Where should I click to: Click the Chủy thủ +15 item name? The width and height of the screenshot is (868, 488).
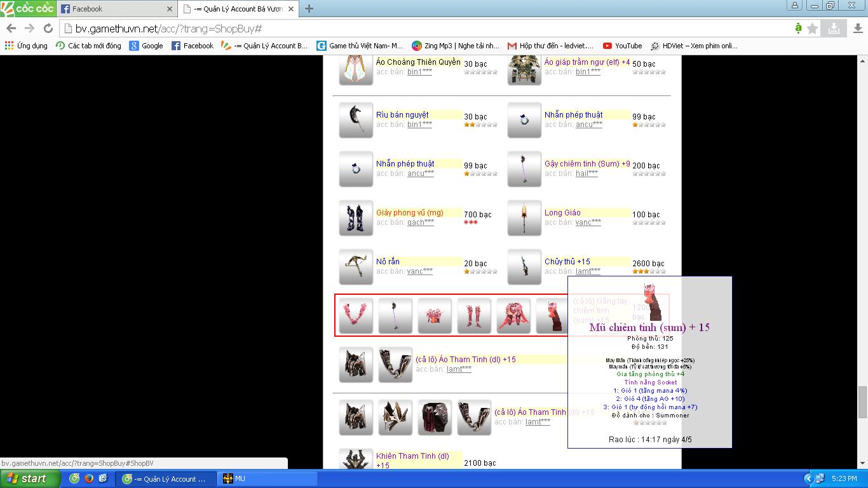pyautogui.click(x=567, y=262)
